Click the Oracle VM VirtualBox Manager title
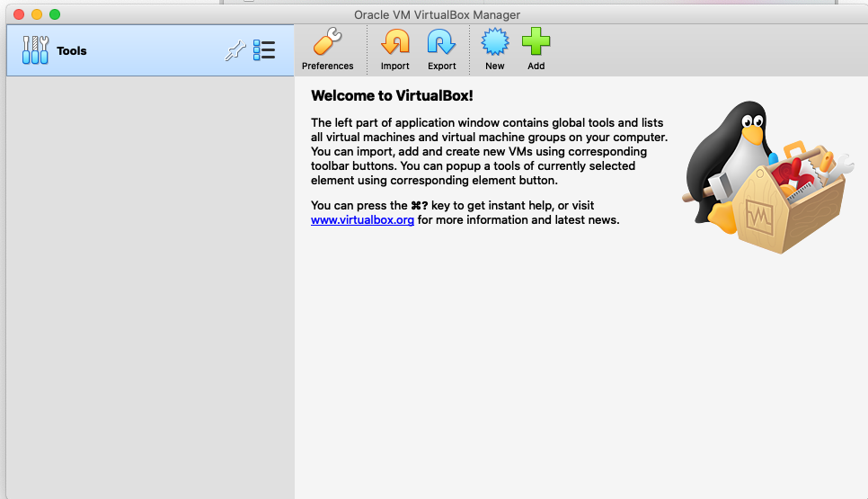Viewport: 868px width, 499px height. pos(437,14)
